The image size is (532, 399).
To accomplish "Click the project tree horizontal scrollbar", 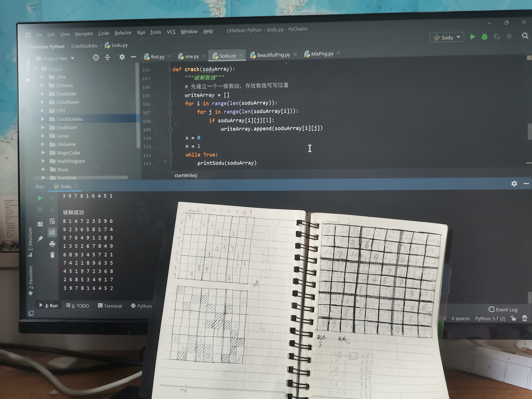I will [x=81, y=178].
